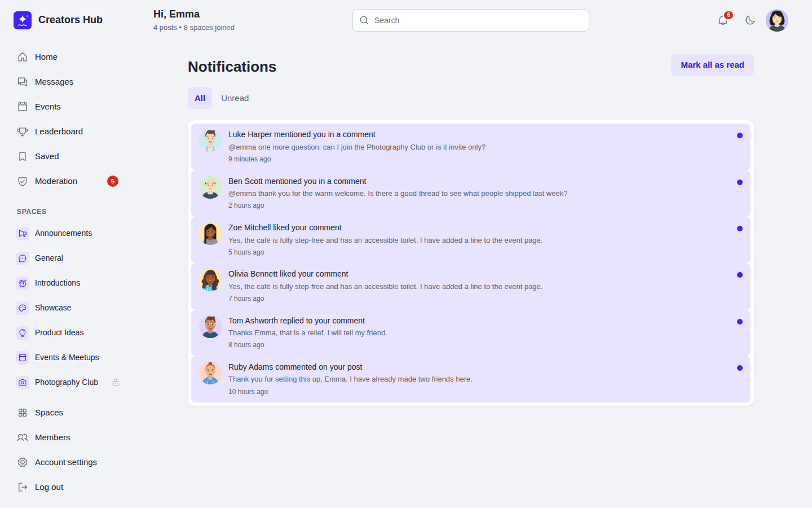Click the Saved bookmark icon

coord(23,156)
